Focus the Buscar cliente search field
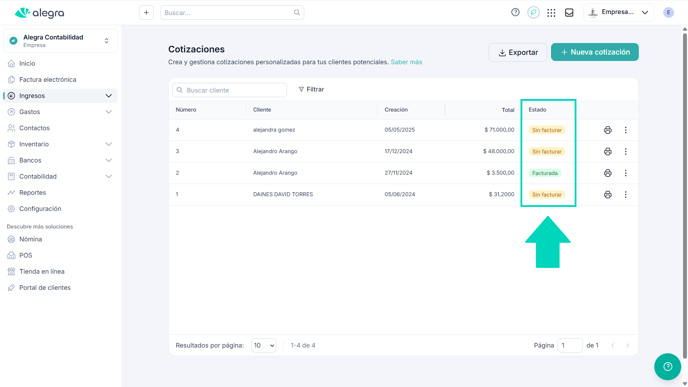 click(x=229, y=90)
